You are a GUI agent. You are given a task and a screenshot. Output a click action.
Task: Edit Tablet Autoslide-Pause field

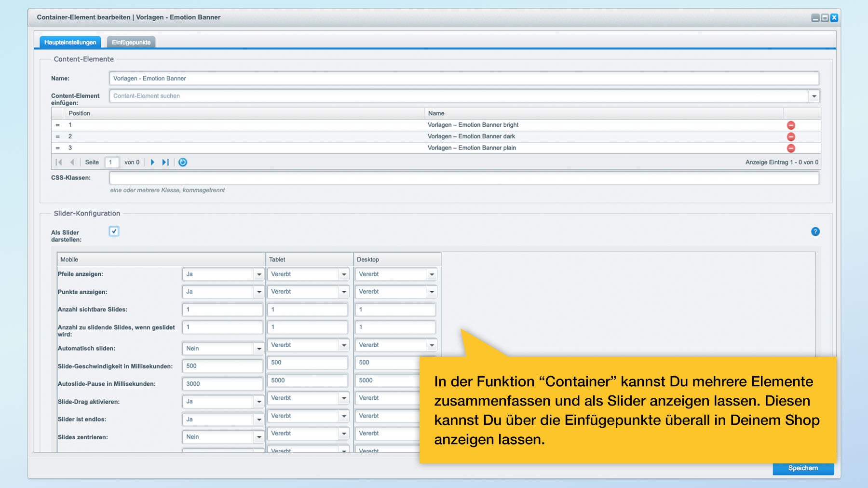(308, 380)
